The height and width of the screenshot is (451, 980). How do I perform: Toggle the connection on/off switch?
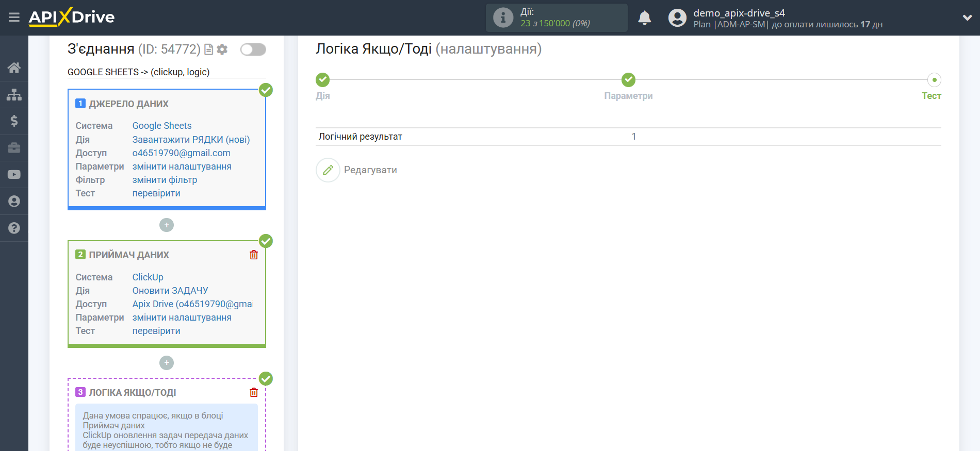(x=253, y=49)
